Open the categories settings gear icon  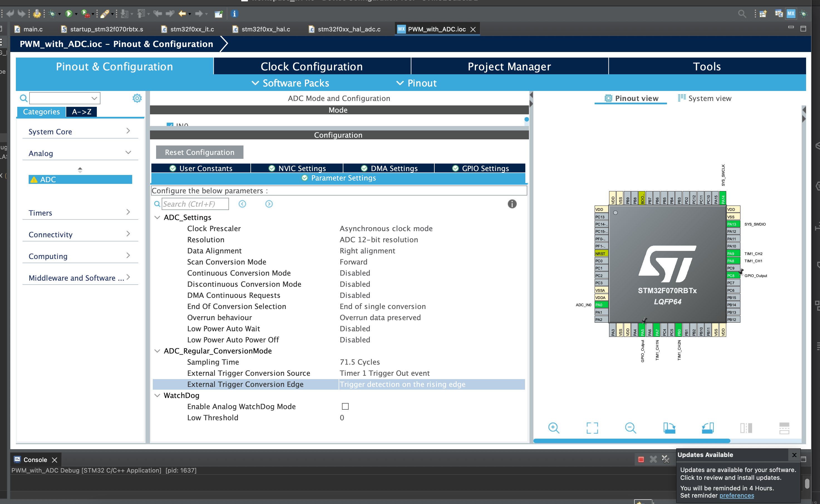point(137,98)
